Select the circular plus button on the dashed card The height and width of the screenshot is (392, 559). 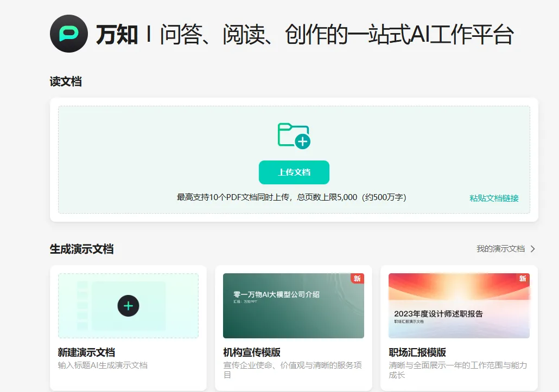[128, 305]
